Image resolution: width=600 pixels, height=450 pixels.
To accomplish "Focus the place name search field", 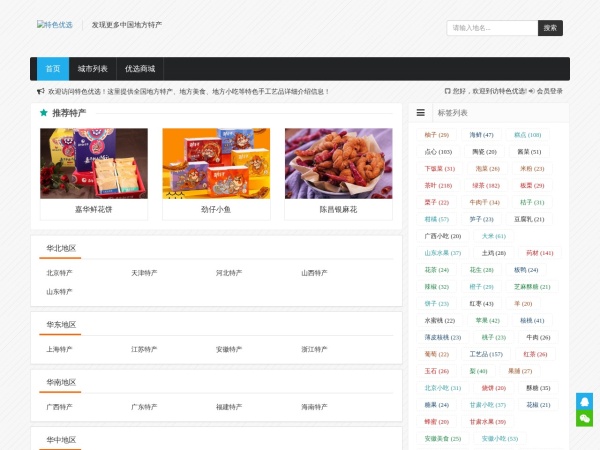I will click(492, 28).
